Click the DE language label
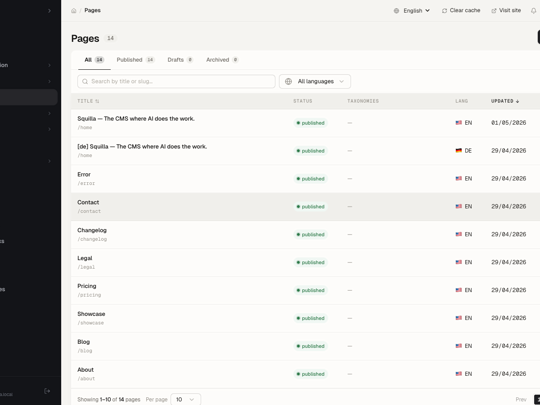 [x=468, y=151]
